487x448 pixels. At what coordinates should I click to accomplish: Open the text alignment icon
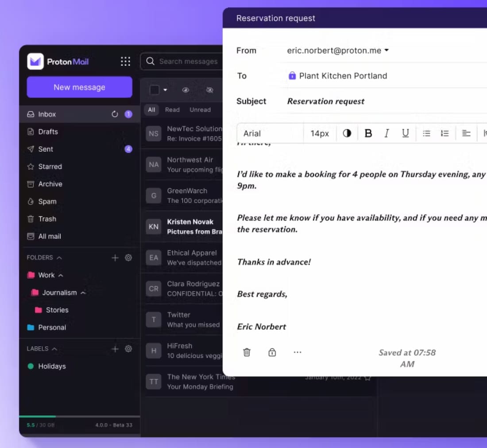[x=466, y=133]
